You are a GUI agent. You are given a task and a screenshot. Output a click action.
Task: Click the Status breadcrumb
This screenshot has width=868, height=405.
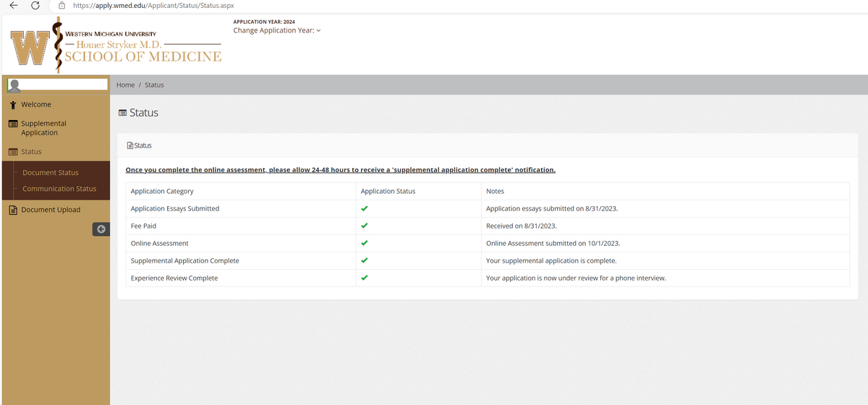154,85
